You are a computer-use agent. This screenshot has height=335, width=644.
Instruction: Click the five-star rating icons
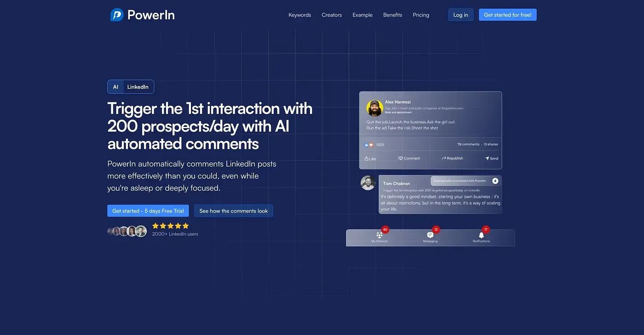coord(171,226)
